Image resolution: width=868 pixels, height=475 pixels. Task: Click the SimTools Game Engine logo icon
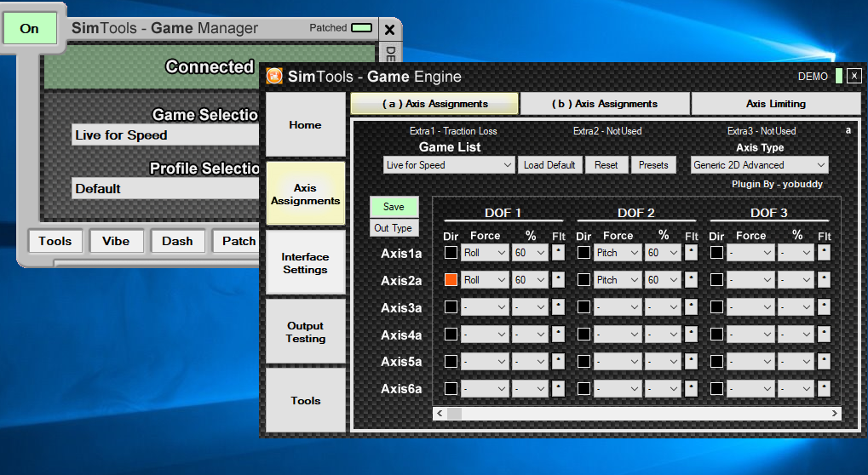tap(274, 77)
